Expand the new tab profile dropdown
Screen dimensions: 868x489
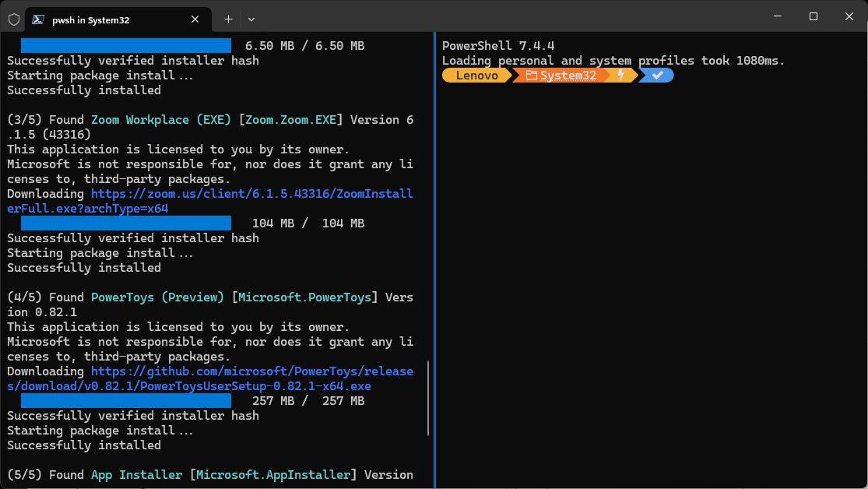pos(251,19)
